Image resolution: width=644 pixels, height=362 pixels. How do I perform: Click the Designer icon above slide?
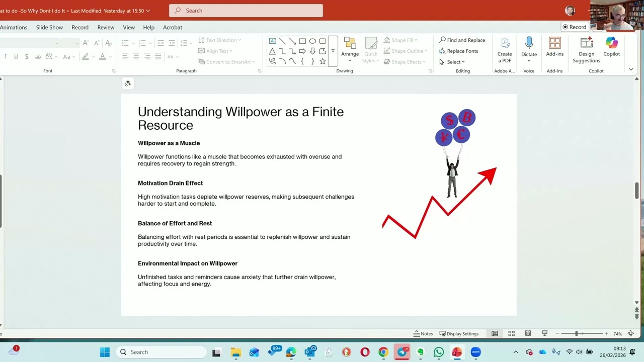pos(127,83)
